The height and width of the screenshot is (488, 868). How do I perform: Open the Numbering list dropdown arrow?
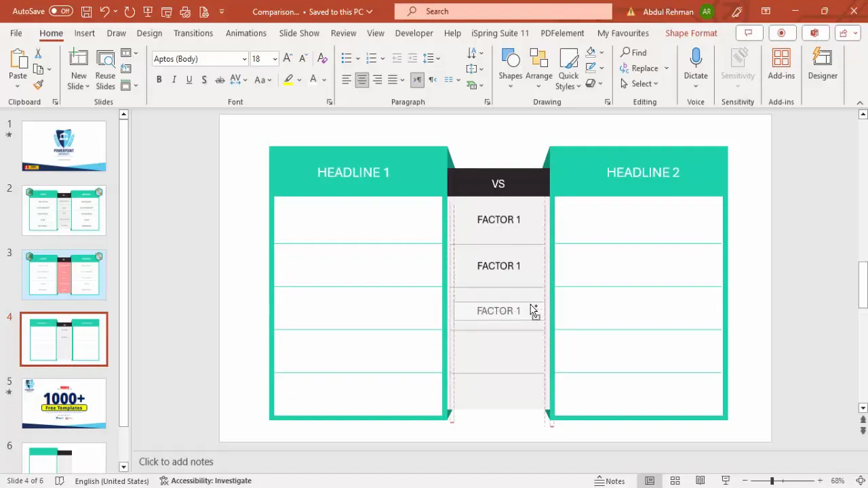pyautogui.click(x=382, y=58)
